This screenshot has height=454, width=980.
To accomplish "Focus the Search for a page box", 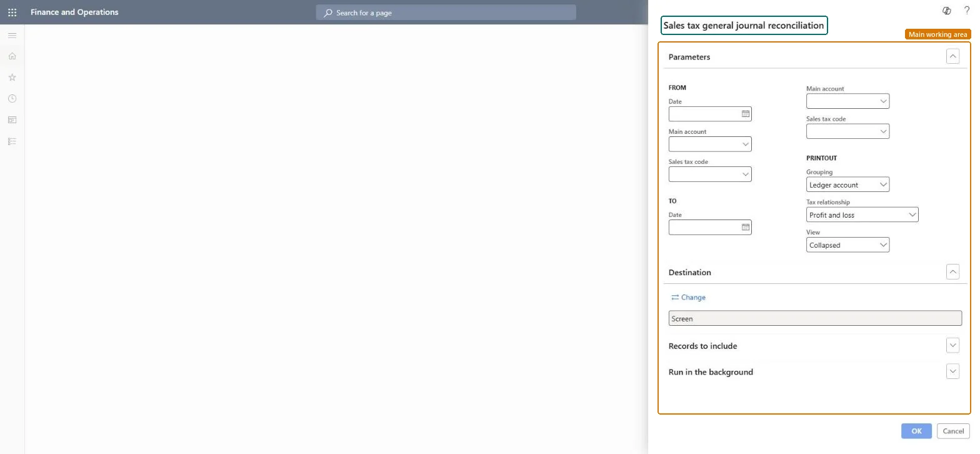I will pos(446,13).
